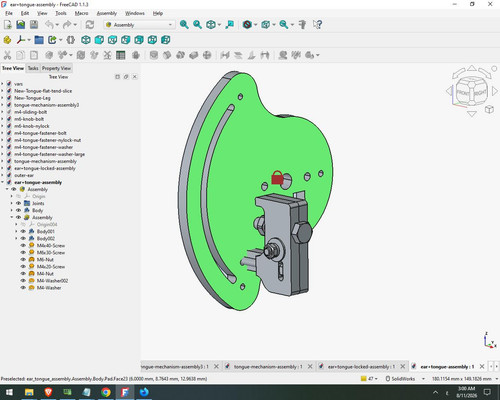Image resolution: width=500 pixels, height=400 pixels.
Task: Rotate the view with nav cube right arrow
Action: pos(495,91)
